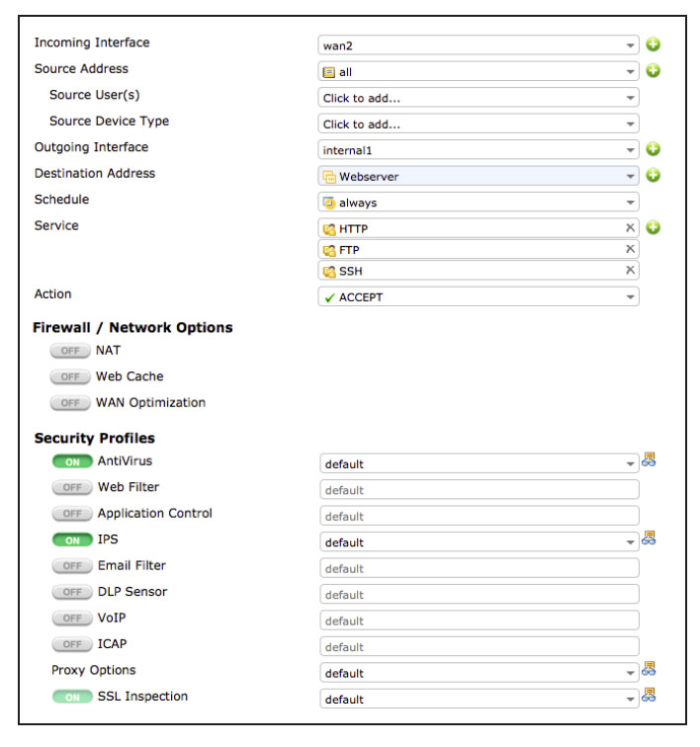Edit the SSL Inspection profile icon

click(649, 695)
